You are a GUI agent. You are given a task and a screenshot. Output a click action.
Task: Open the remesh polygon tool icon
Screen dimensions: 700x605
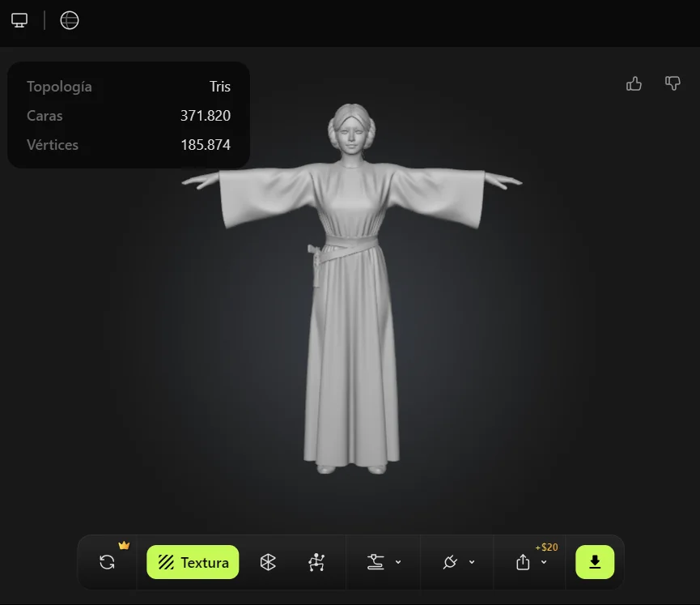tap(268, 562)
